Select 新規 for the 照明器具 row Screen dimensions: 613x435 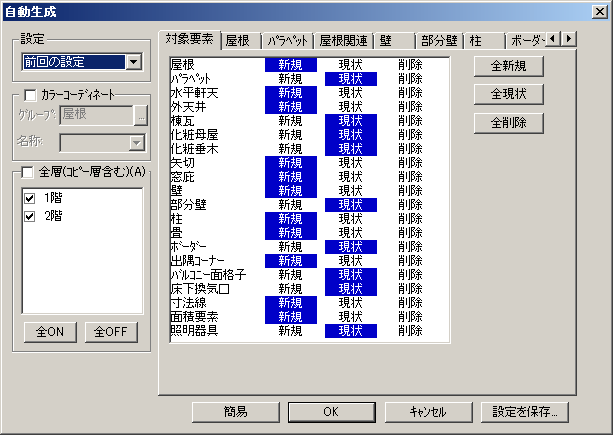[x=290, y=330]
